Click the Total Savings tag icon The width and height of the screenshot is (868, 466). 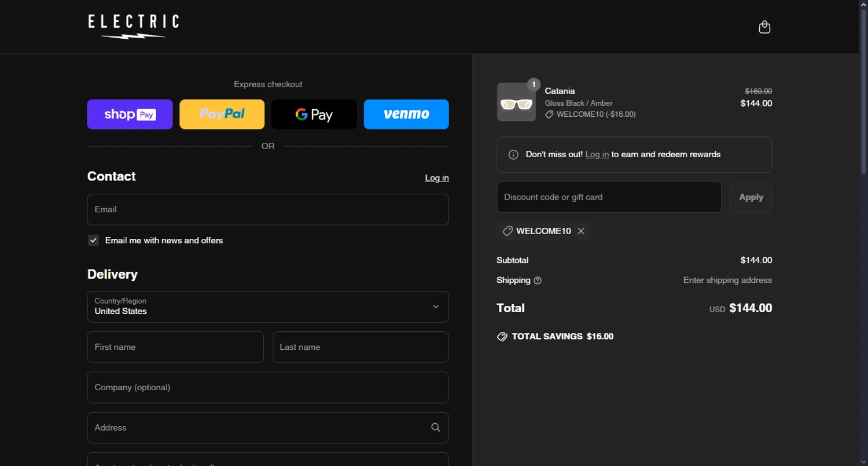(x=502, y=336)
